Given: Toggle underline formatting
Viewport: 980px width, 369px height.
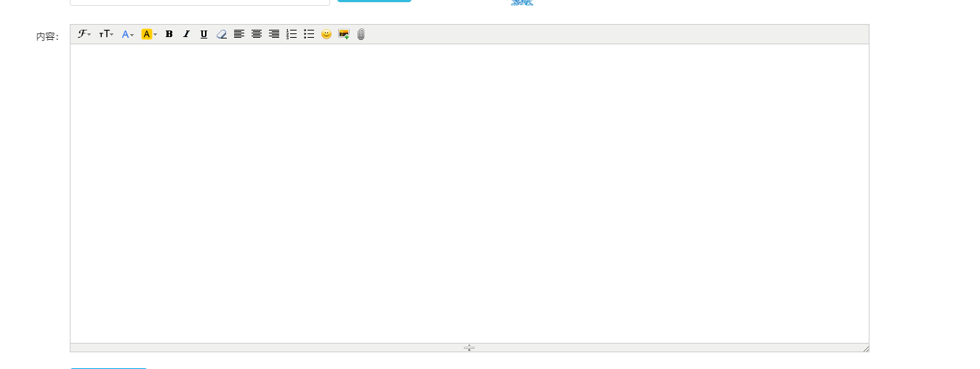Looking at the screenshot, I should 204,34.
